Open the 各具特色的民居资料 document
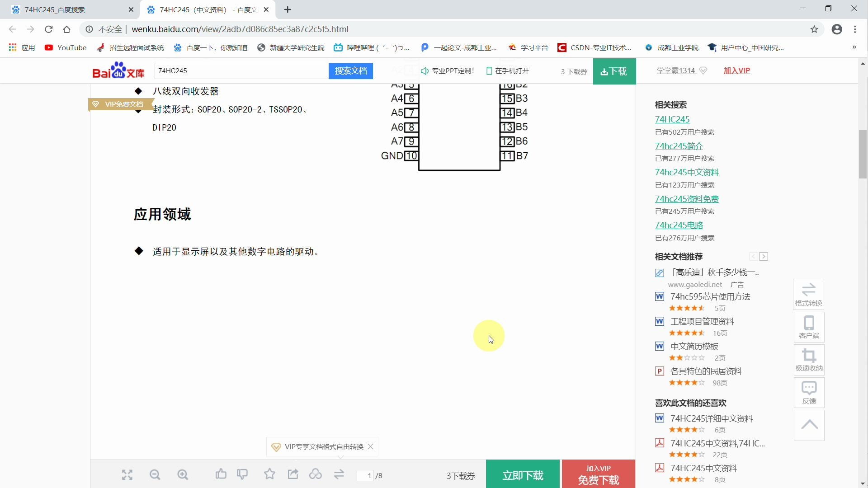The image size is (868, 488). 706,371
